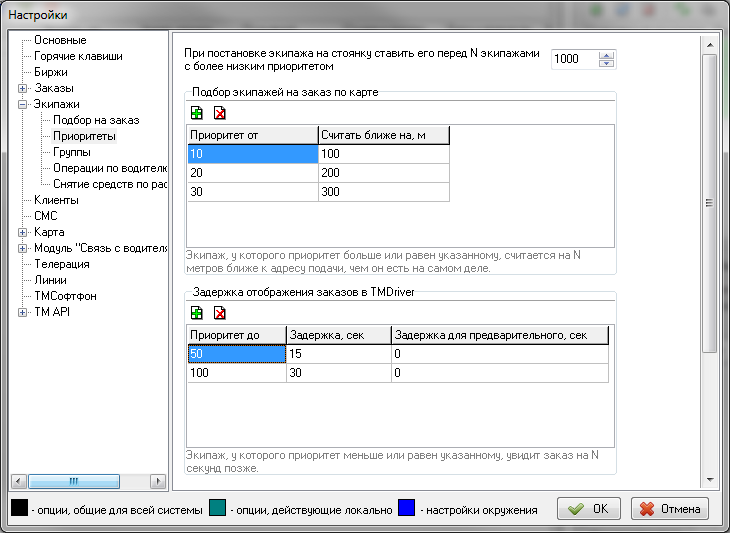Select the distance cell with value 200
This screenshot has width=730, height=533.
pyautogui.click(x=384, y=173)
